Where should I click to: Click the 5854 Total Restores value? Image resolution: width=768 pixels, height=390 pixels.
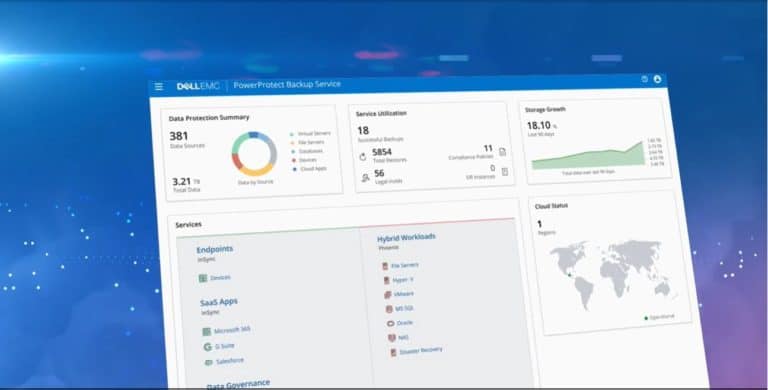[x=382, y=152]
